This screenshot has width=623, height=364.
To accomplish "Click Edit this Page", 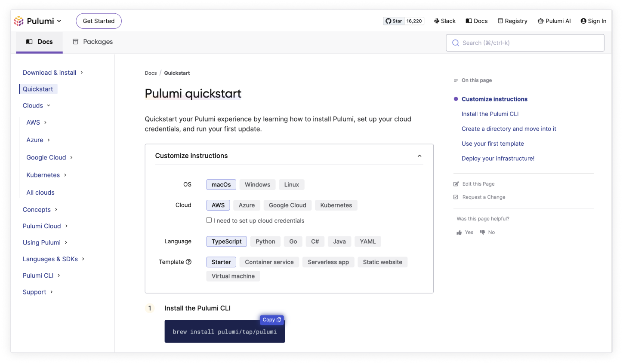I will point(474,184).
